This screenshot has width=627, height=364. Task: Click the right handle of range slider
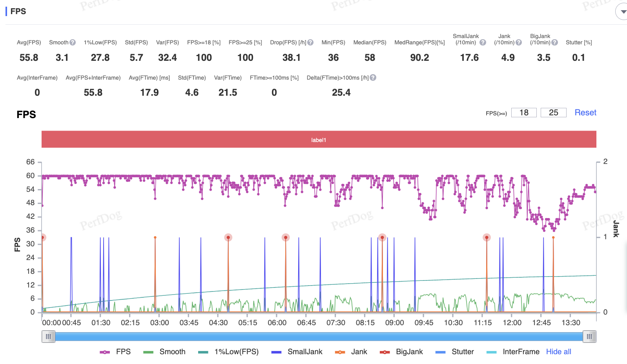coord(589,337)
